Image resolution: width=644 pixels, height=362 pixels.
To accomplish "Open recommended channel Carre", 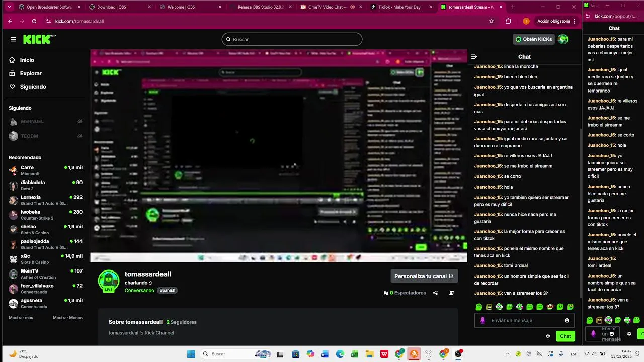I will pos(45,170).
